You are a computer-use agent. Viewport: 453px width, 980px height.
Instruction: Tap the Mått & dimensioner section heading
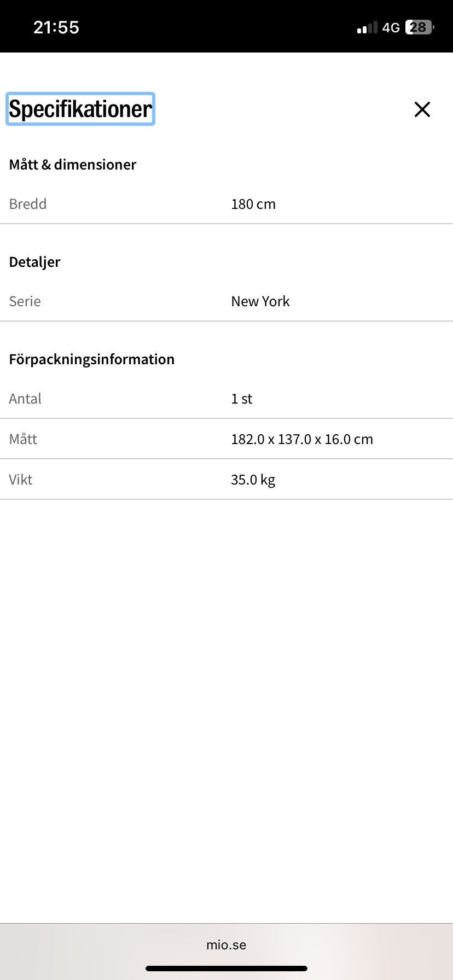point(73,165)
